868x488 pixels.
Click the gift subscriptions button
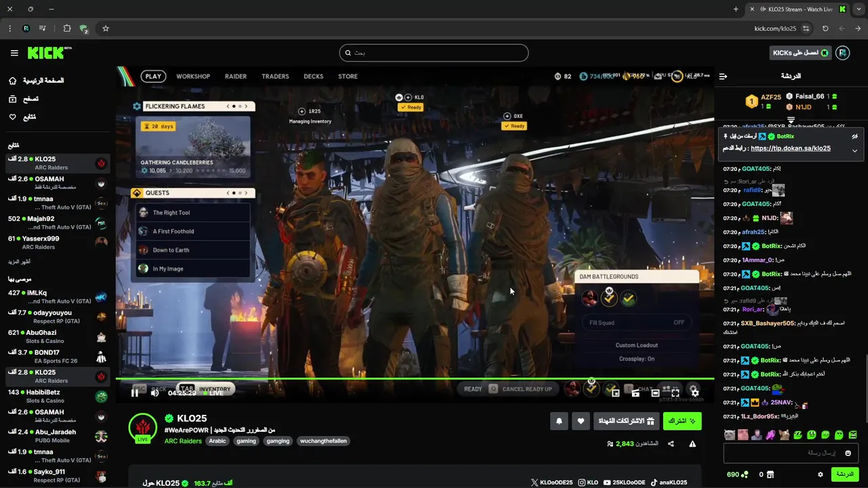point(626,421)
